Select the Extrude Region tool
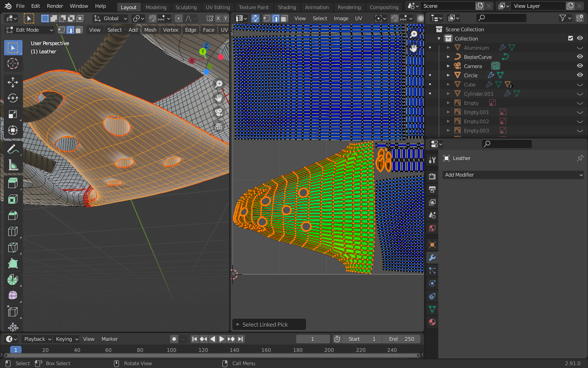The width and height of the screenshot is (588, 368). click(13, 184)
